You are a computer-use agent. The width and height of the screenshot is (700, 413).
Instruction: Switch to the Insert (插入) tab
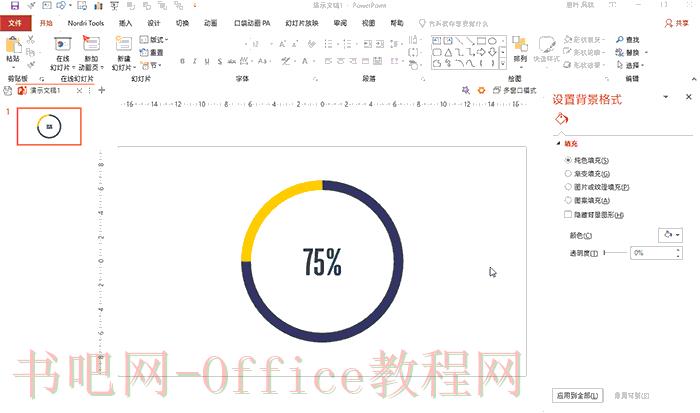click(125, 23)
